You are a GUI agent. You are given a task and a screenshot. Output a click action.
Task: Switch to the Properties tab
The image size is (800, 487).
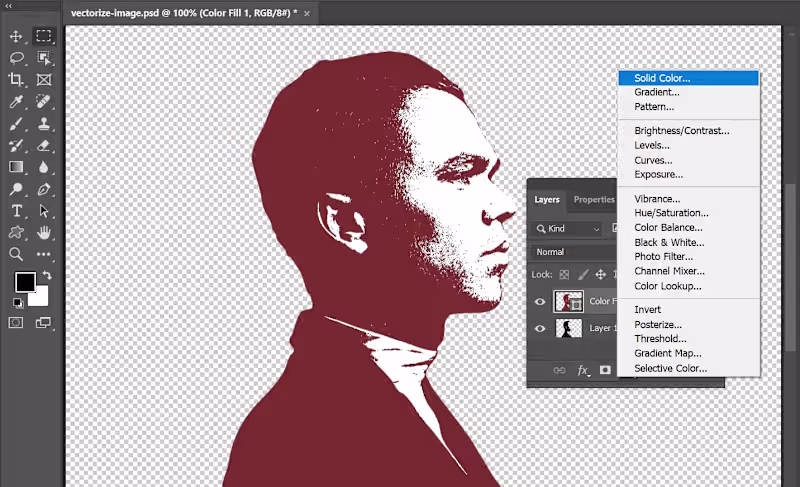click(x=594, y=199)
